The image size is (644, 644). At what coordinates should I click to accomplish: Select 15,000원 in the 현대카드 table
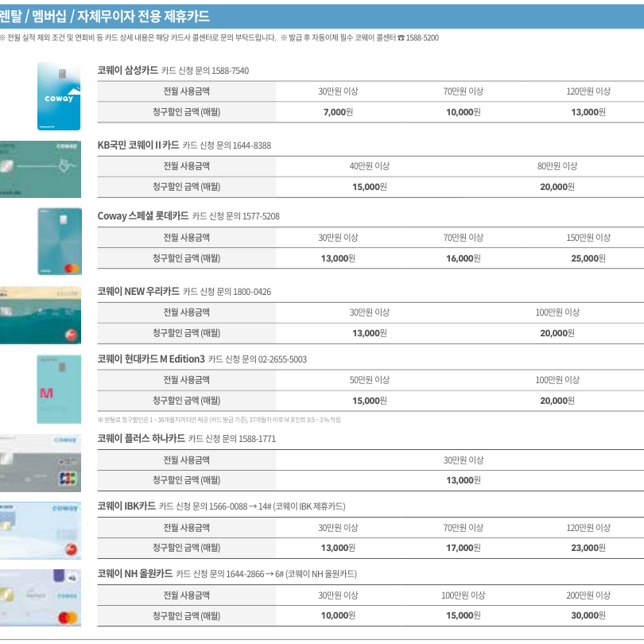[369, 401]
